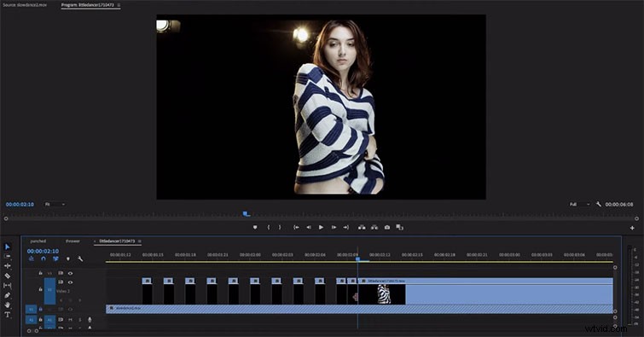
Task: Toggle V2 sync lock
Action: pyautogui.click(x=61, y=282)
